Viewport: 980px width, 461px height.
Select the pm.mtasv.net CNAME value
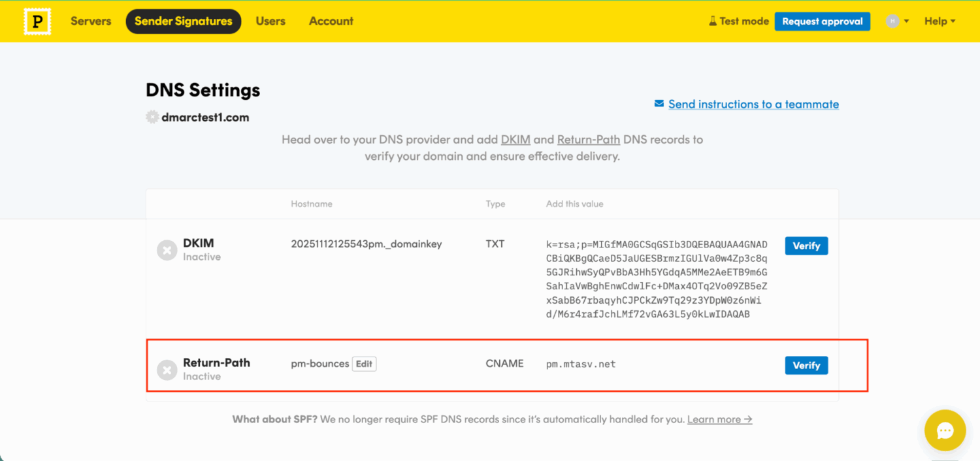pyautogui.click(x=581, y=364)
